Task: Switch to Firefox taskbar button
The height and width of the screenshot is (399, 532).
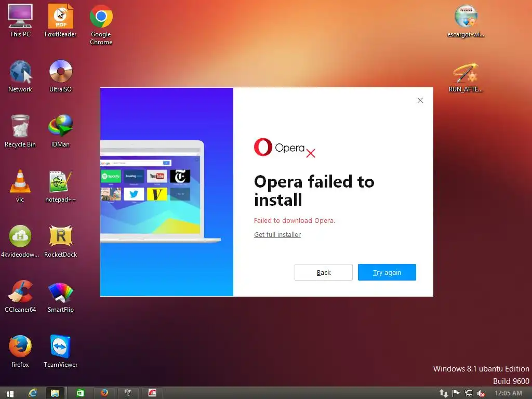Action: 104,393
